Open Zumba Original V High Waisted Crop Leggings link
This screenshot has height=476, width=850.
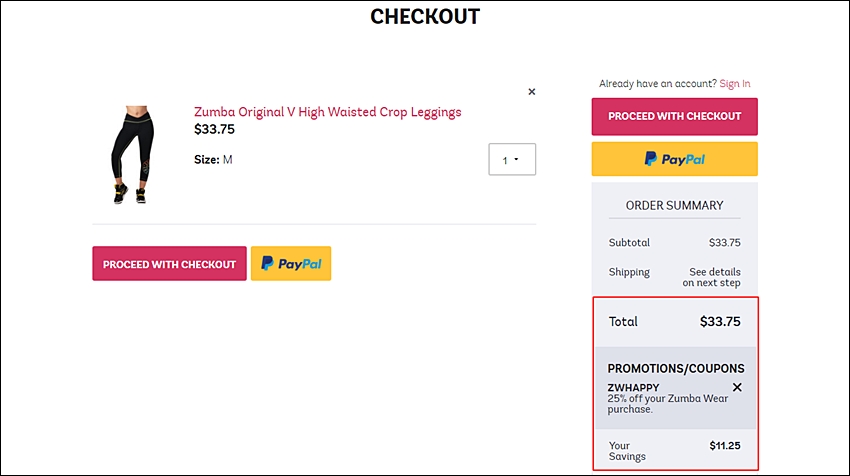[x=327, y=112]
